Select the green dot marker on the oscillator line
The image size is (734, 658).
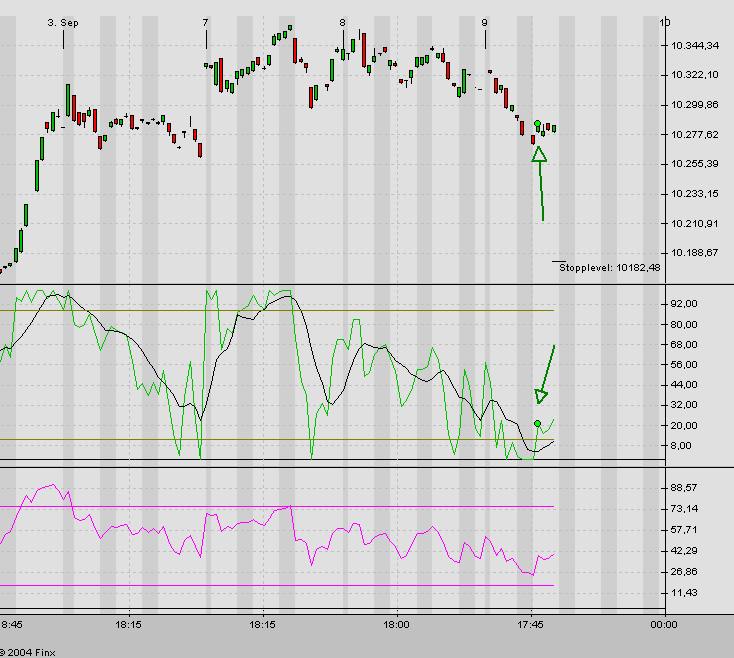(538, 424)
